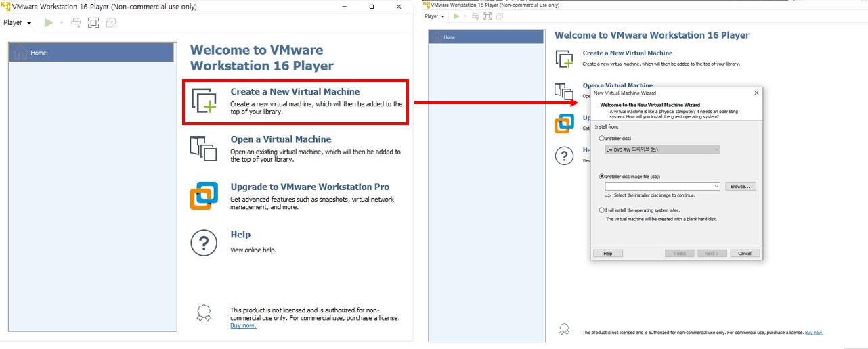Click Help heading in left window
Screen dimensions: 868x349
pos(240,235)
